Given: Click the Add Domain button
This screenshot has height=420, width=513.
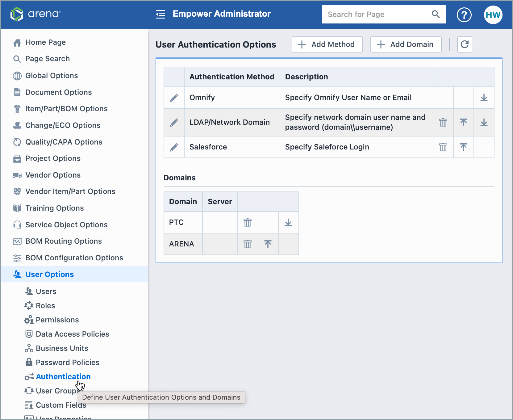Looking at the screenshot, I should (406, 44).
